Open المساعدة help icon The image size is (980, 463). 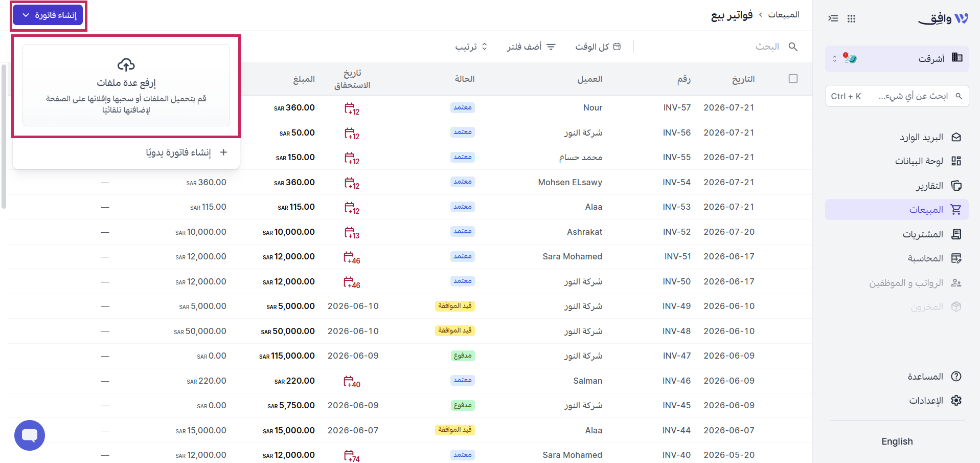(x=956, y=377)
